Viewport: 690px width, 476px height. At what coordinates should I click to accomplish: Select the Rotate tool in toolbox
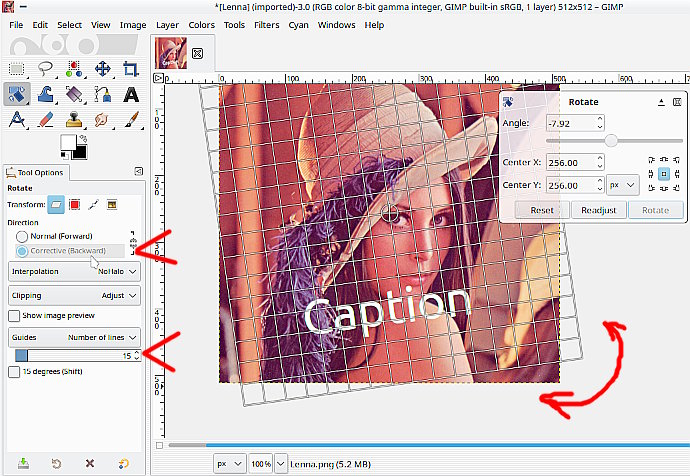[17, 94]
